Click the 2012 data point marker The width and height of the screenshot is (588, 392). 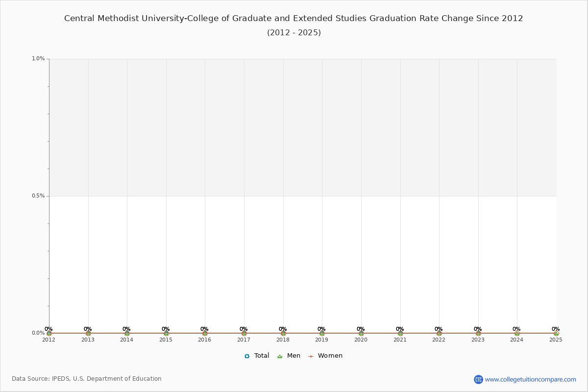point(49,333)
